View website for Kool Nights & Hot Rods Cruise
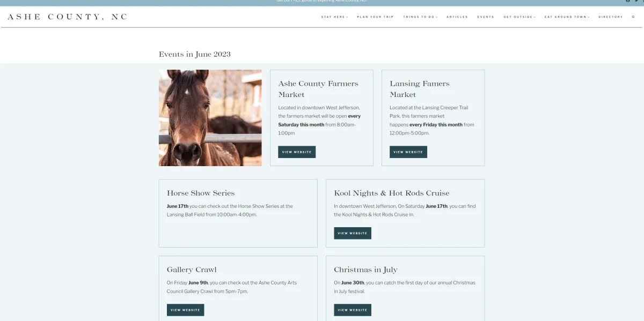The image size is (644, 321). coord(353,233)
